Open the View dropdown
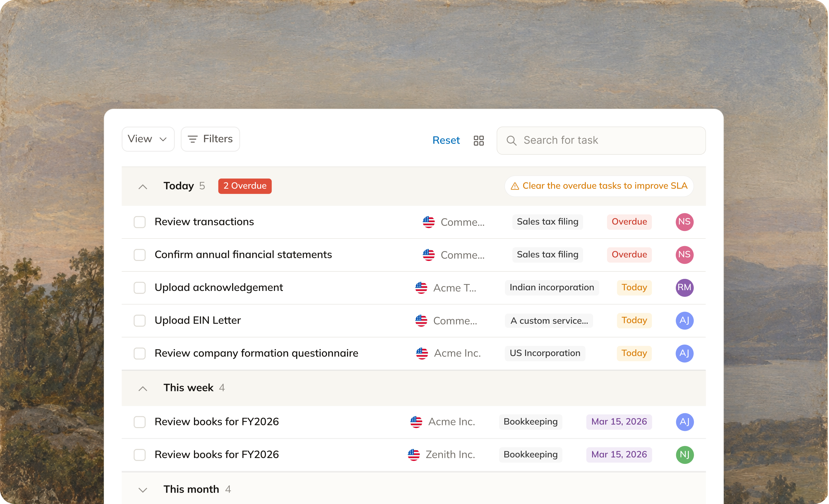Screen dimensions: 829x504 pyautogui.click(x=148, y=139)
